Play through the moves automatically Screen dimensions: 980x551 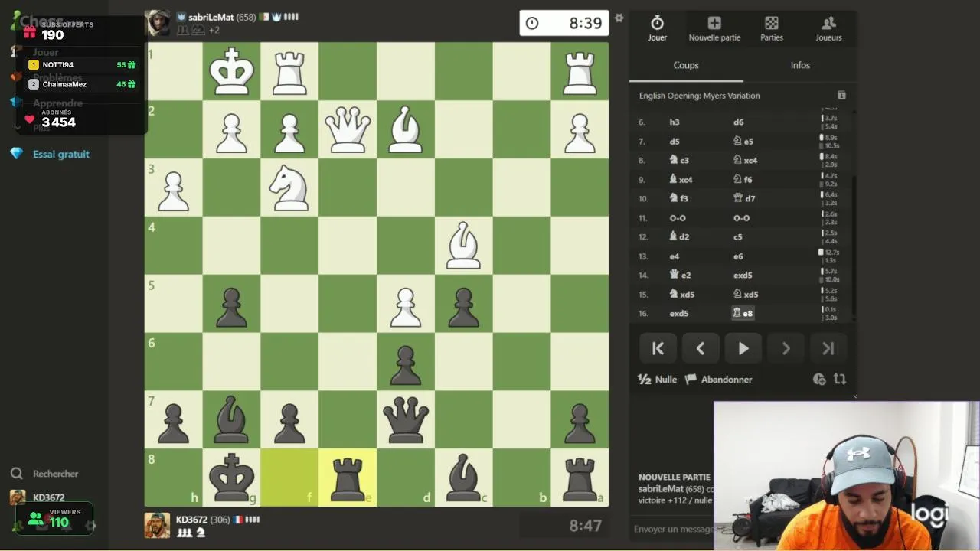pos(743,348)
